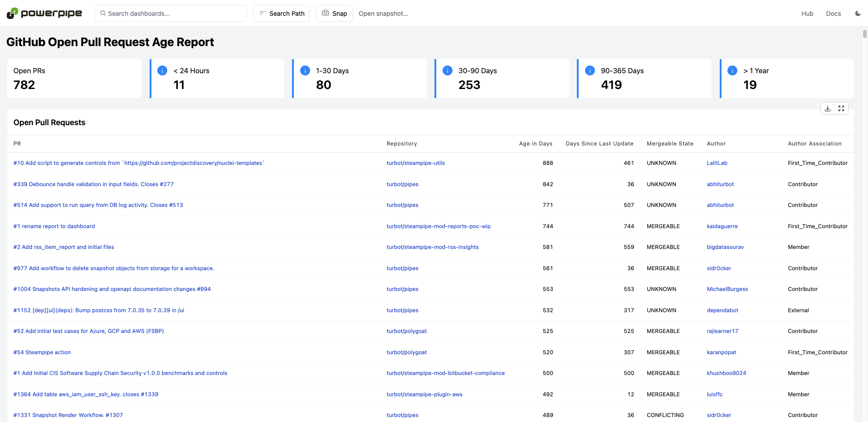Open the Search Path button
Image resolution: width=868 pixels, height=422 pixels.
pyautogui.click(x=281, y=14)
